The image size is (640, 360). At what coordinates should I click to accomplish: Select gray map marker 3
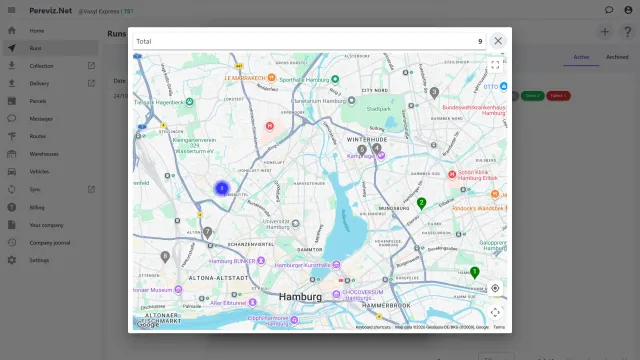click(434, 93)
